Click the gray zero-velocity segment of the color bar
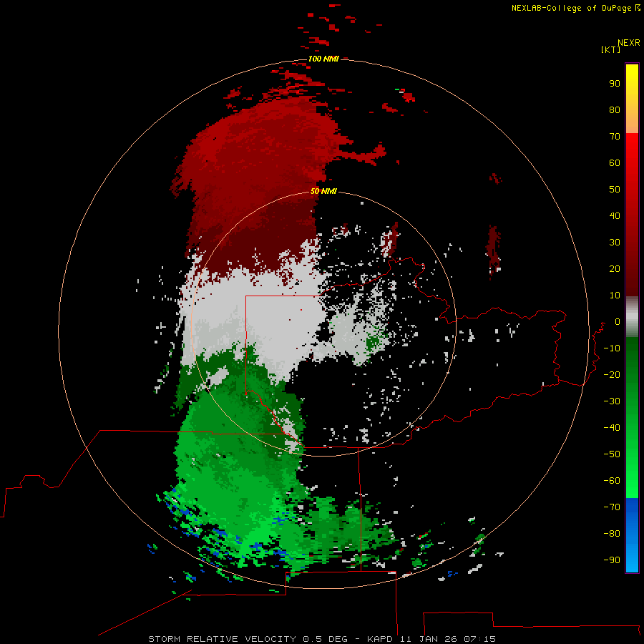Viewport: 644px width, 644px height. 632,317
